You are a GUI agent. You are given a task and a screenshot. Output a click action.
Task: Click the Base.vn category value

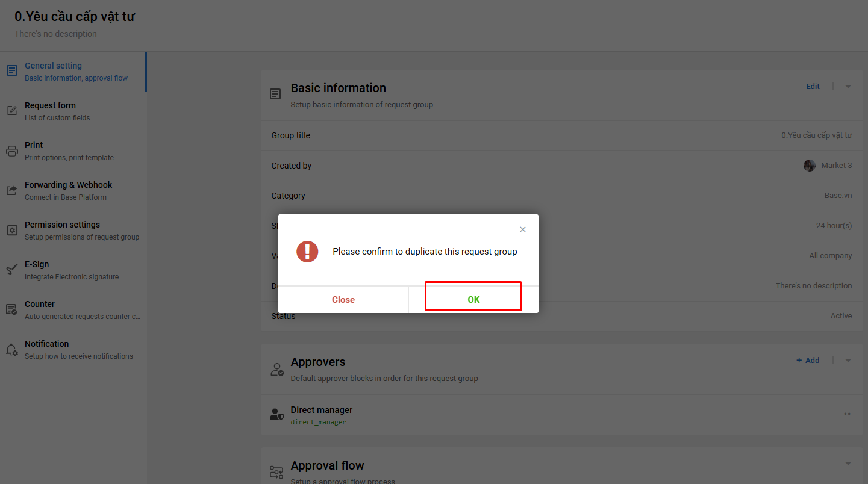pos(838,196)
